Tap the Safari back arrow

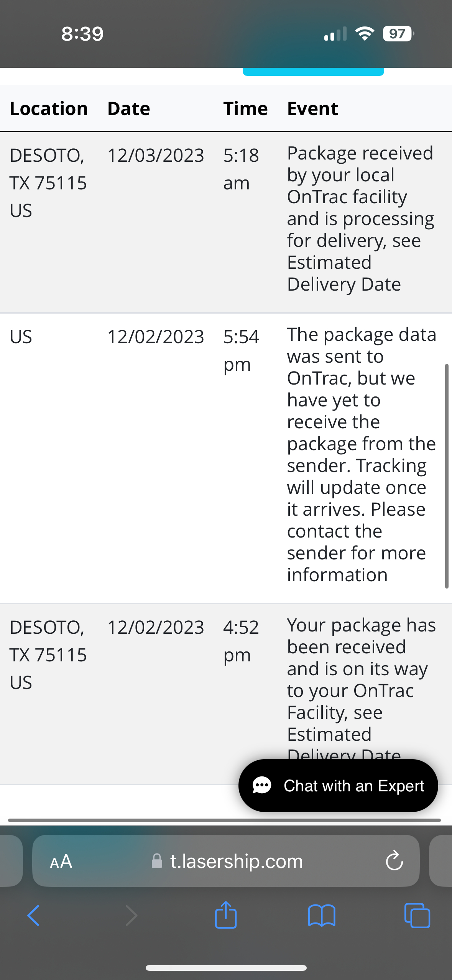[x=33, y=916]
